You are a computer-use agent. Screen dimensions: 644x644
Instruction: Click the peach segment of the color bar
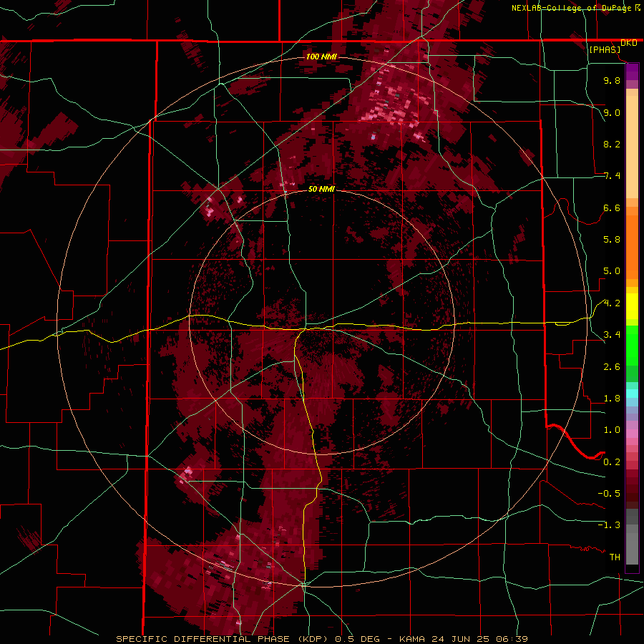coord(632,148)
